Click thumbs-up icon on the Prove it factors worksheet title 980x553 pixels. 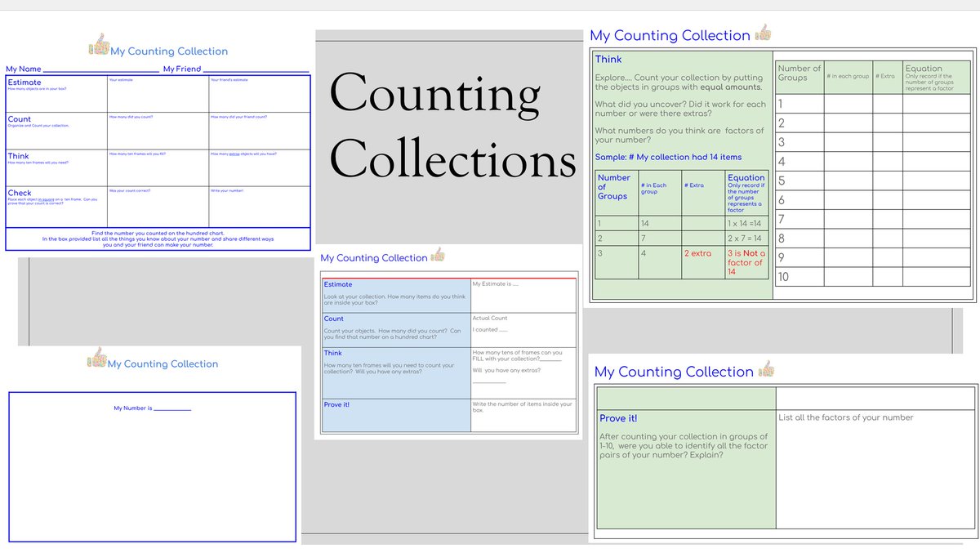click(x=765, y=368)
